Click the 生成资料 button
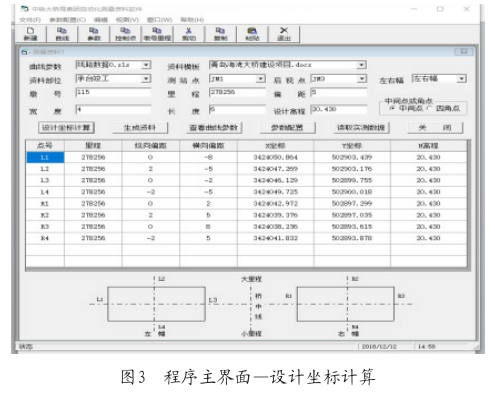Viewport: 495px width, 395px height. pyautogui.click(x=140, y=128)
